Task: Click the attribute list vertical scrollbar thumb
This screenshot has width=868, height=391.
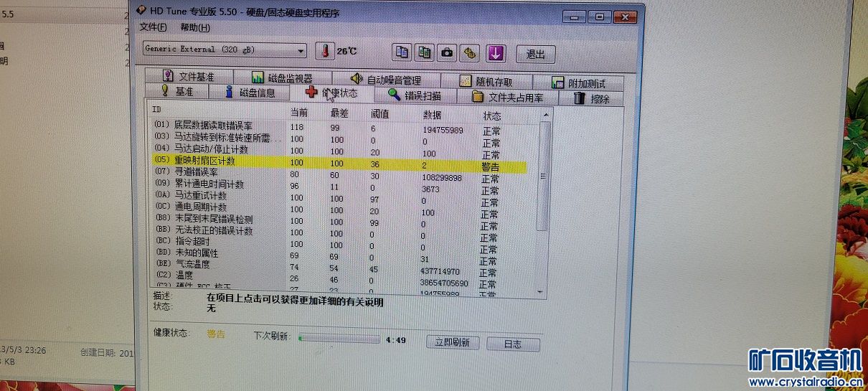Action: 544,176
